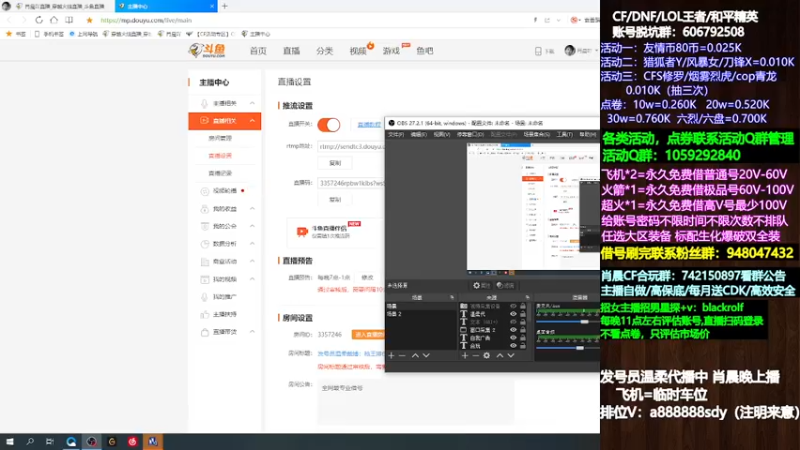Screen dimensions: 800x450
Task: Open the OBS icon in the taskbar
Action: click(91, 441)
